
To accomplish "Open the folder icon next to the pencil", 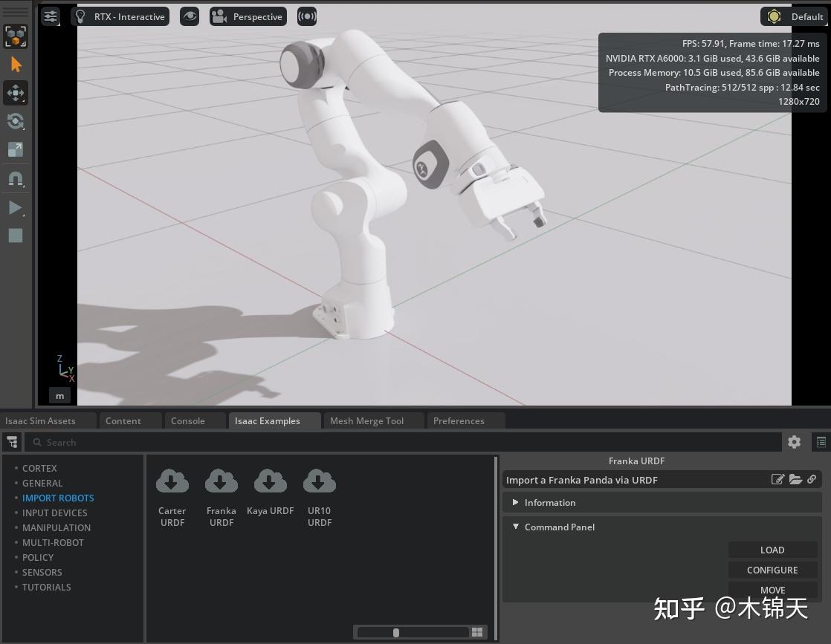I will click(795, 479).
